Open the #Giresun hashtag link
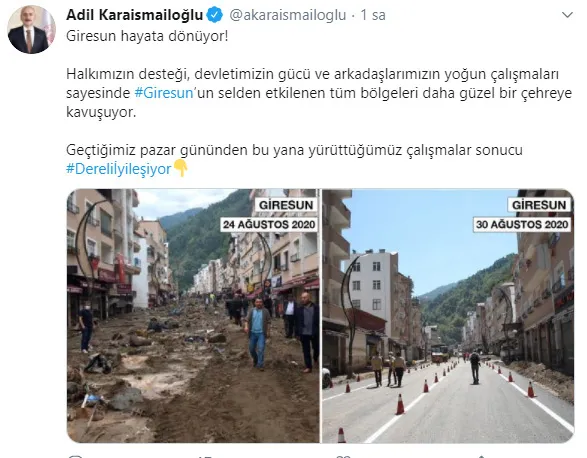 tap(164, 93)
